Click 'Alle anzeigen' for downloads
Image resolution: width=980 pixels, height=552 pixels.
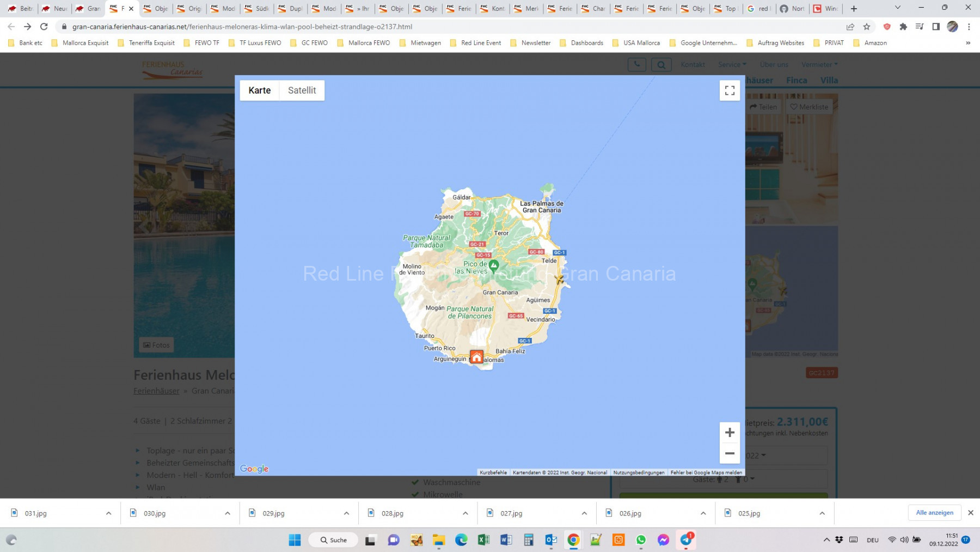point(934,513)
